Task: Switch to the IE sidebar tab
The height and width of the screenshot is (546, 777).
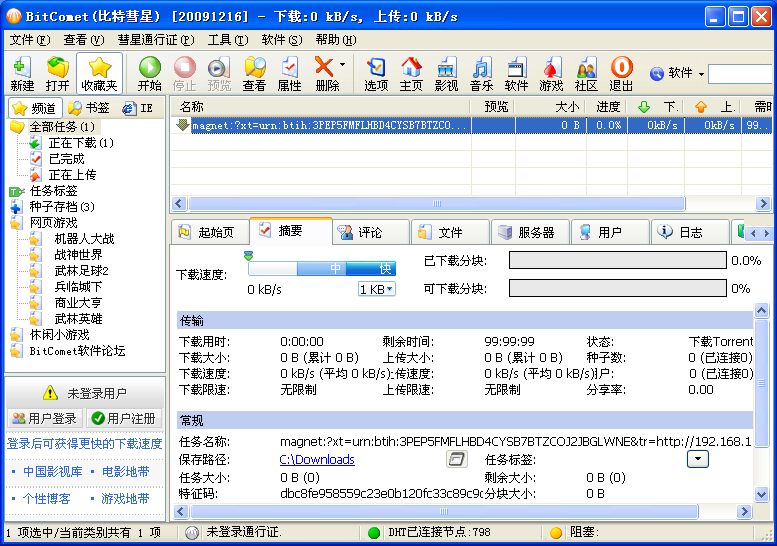Action: coord(138,108)
